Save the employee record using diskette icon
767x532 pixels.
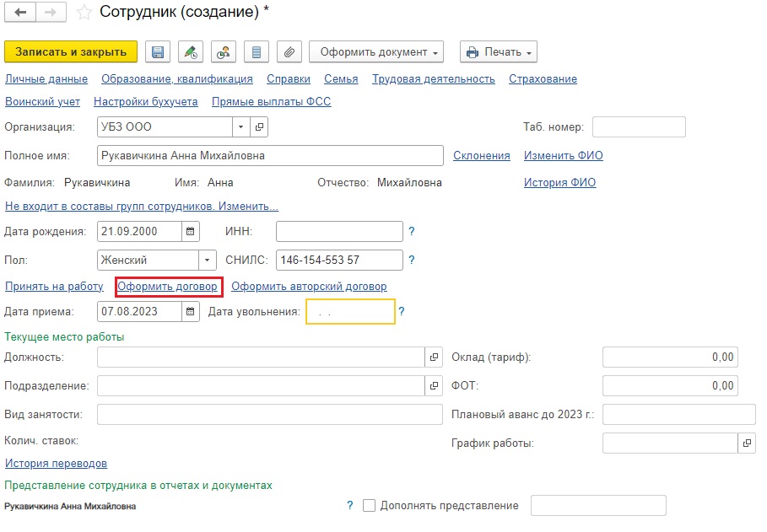pyautogui.click(x=158, y=51)
